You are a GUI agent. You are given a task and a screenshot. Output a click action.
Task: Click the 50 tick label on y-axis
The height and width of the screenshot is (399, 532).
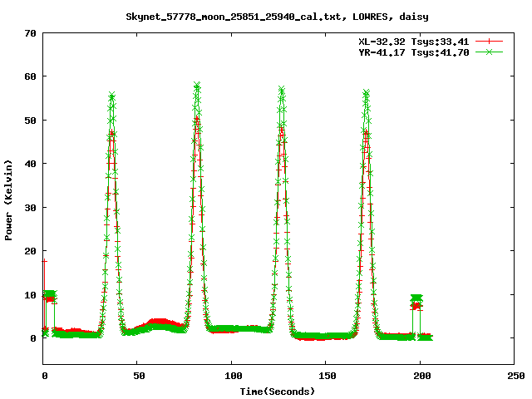(30, 121)
